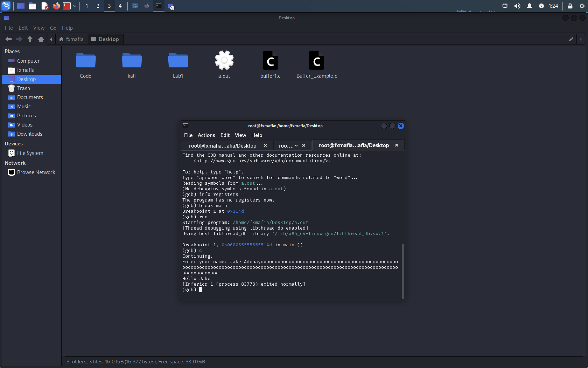Select the buffer1.c file
This screenshot has width=588, height=368.
(x=270, y=65)
